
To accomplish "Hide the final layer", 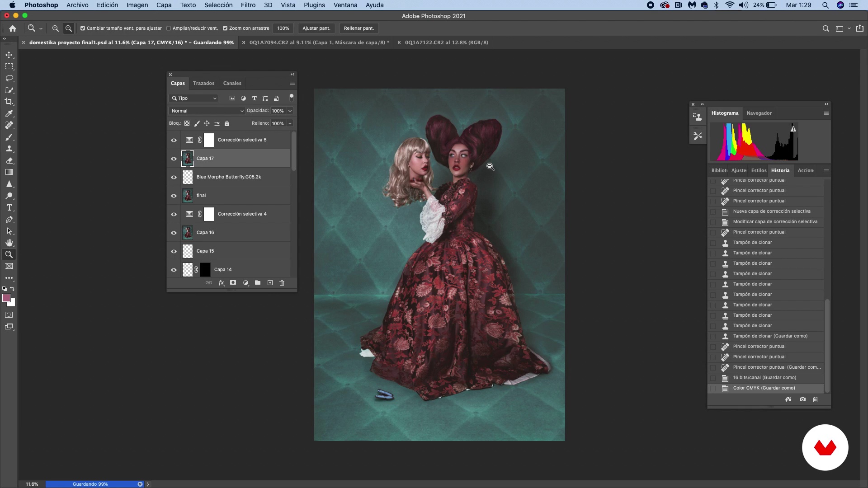I will [x=174, y=196].
